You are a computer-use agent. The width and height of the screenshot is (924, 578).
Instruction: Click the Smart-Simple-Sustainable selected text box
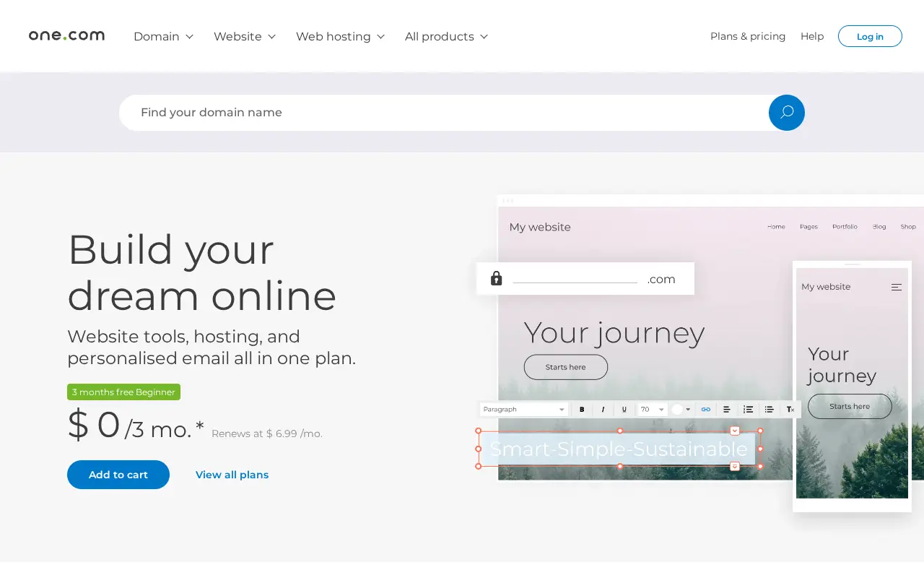pyautogui.click(x=619, y=449)
